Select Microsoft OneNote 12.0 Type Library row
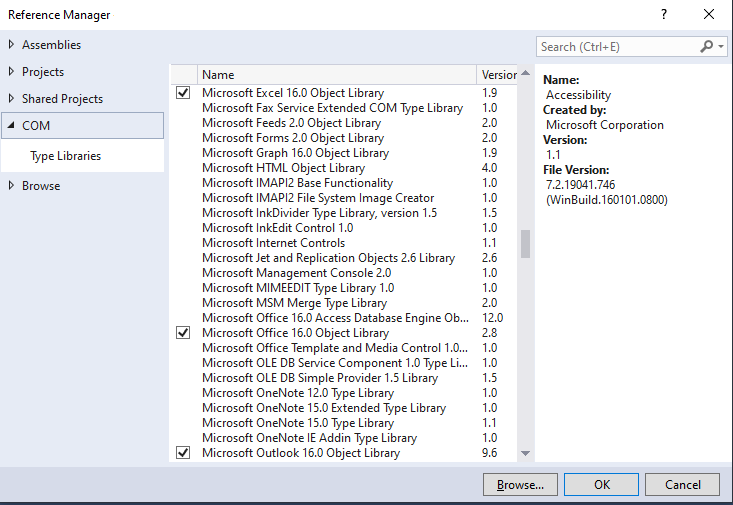 [x=343, y=392]
